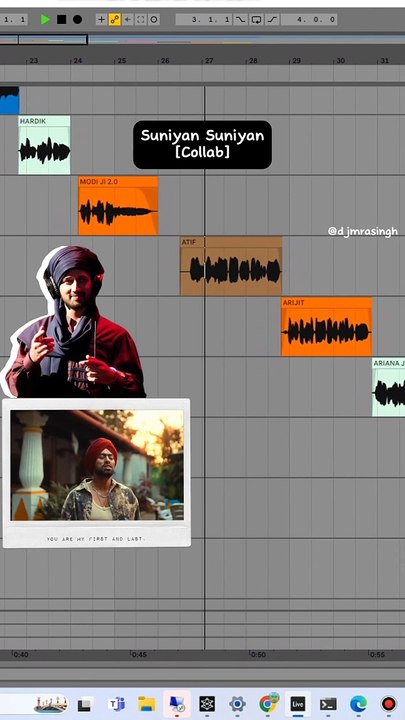The width and height of the screenshot is (405, 720).
Task: Select the MODI JI 2.0 audio clip
Action: tap(118, 206)
